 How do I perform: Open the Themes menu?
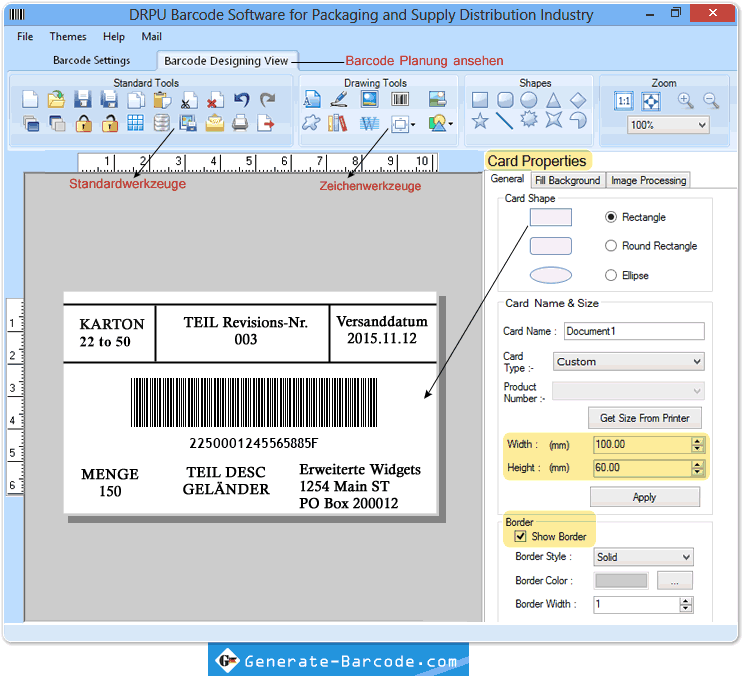68,37
